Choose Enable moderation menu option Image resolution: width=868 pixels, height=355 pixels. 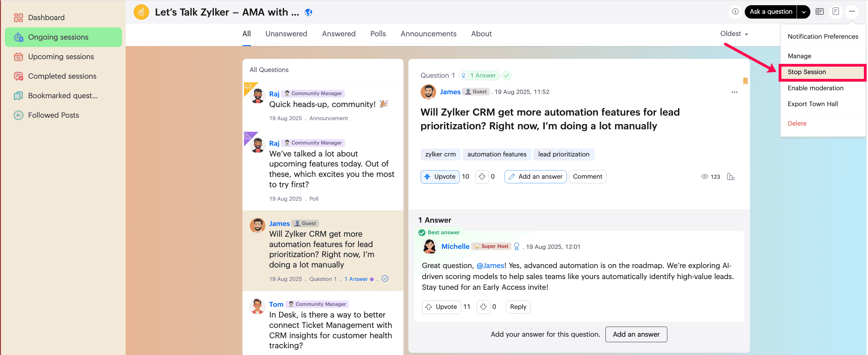[823, 88]
